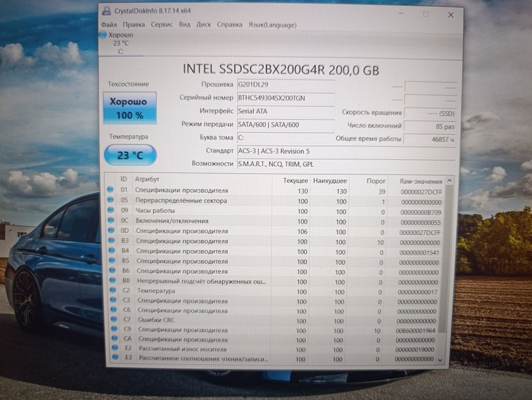Select the Перераспределённые сектора row
532x400 pixels.
tap(275, 201)
